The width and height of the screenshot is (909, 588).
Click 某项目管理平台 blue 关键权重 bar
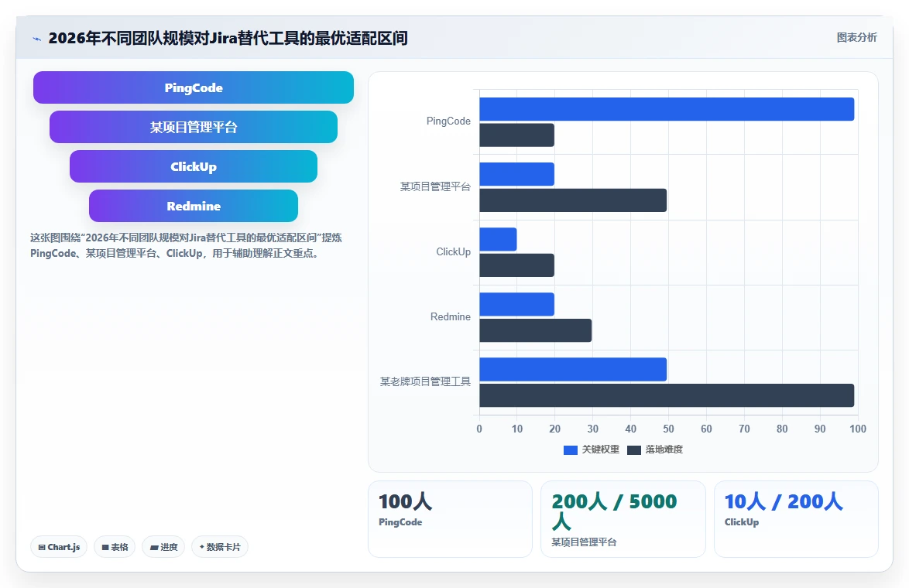(516, 174)
